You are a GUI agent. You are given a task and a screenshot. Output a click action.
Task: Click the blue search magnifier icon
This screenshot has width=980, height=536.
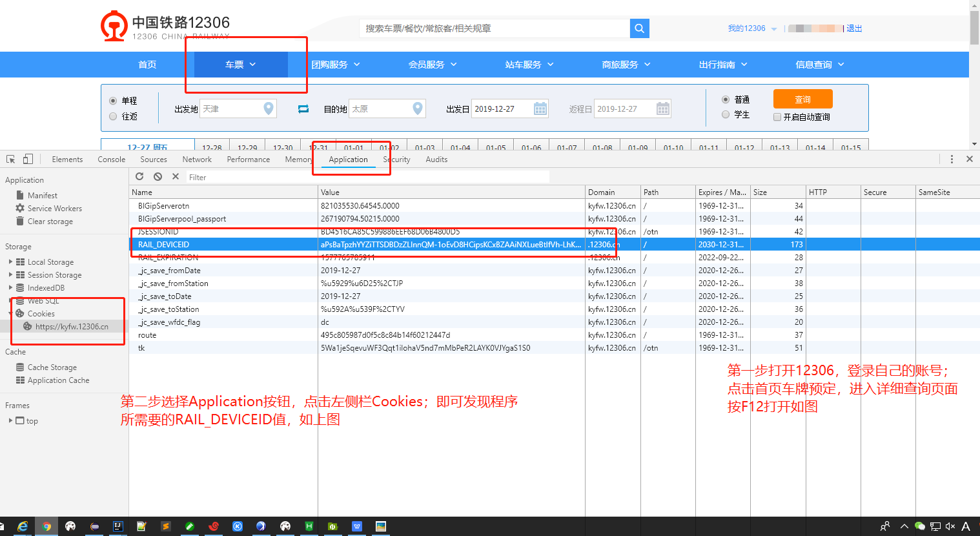tap(639, 28)
